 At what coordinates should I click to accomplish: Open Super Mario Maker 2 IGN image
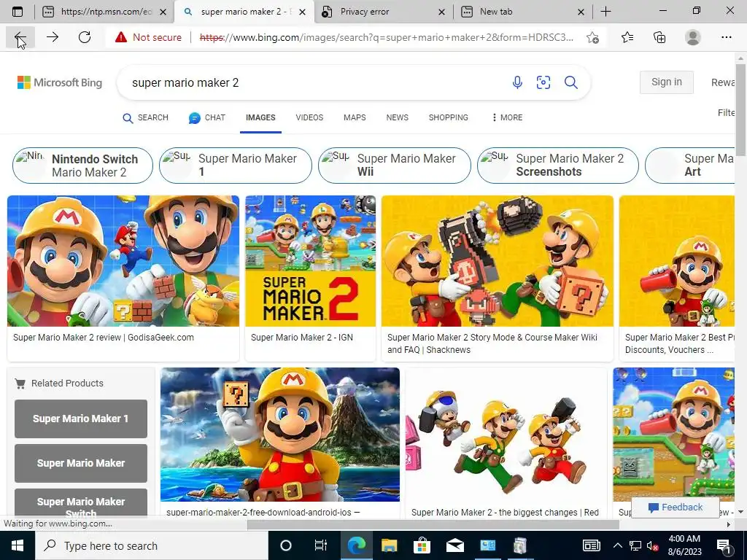coord(310,261)
